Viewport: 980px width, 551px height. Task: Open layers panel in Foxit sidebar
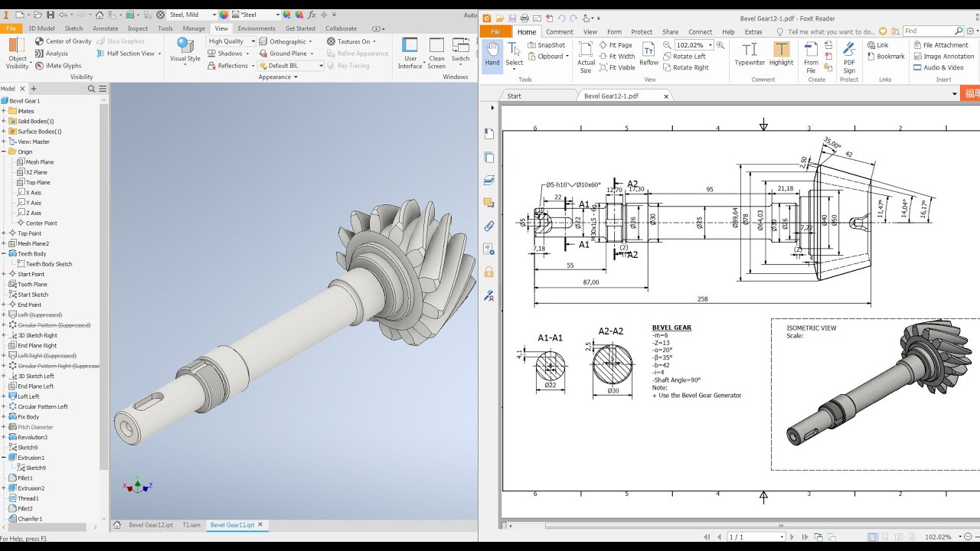click(x=488, y=180)
